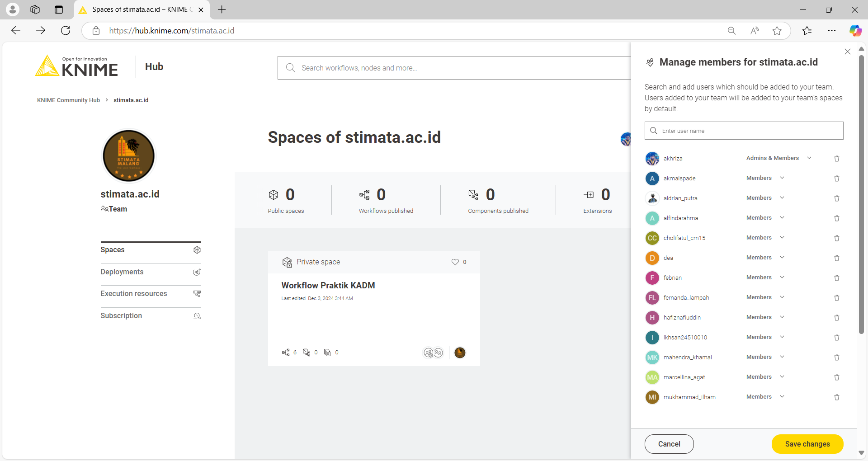Viewport: 868px width, 461px height.
Task: Click the Search workflows, nodes search box
Action: 454,68
